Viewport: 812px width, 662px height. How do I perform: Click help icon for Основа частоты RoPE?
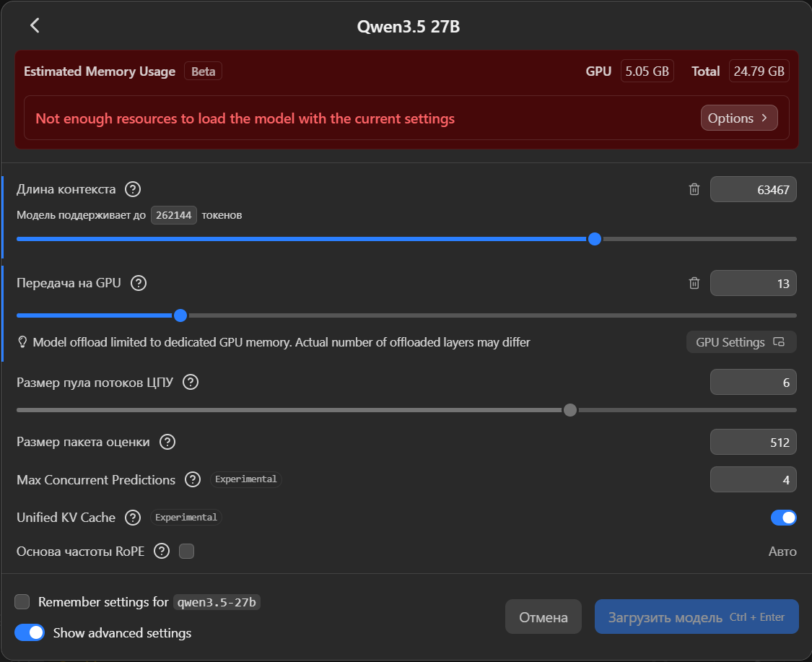tap(162, 552)
